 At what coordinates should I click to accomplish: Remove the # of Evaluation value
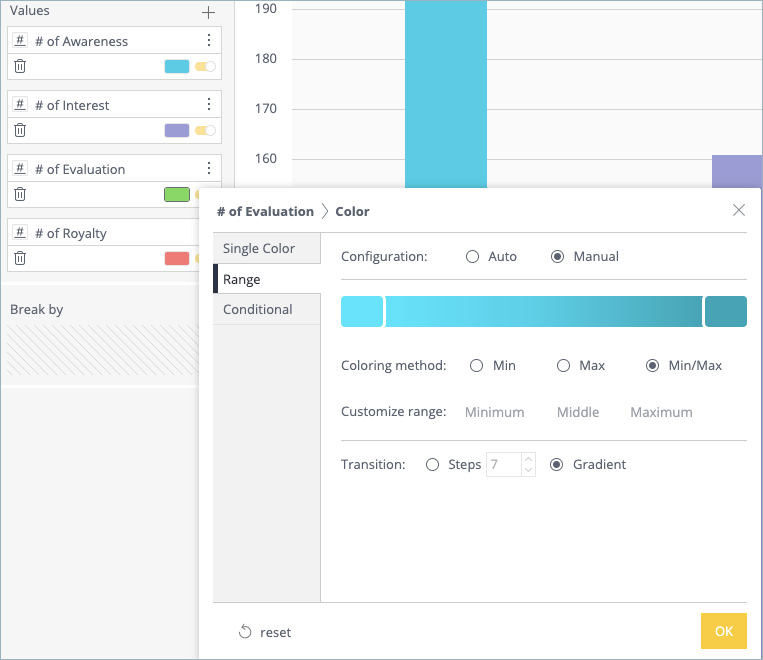20,195
